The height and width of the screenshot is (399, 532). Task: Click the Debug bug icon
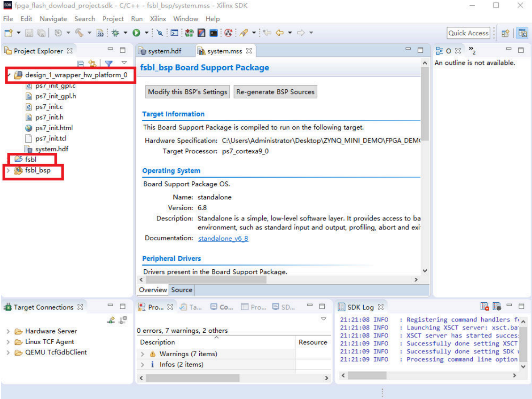[116, 33]
